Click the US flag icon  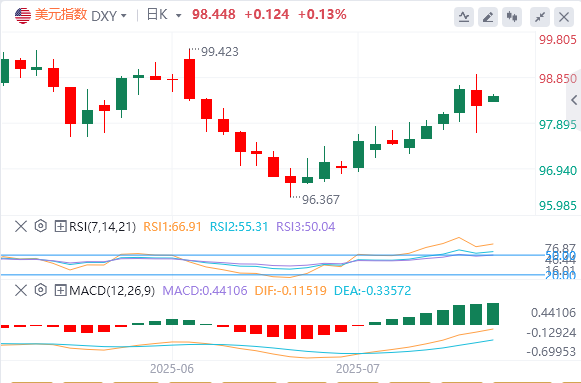(x=23, y=16)
